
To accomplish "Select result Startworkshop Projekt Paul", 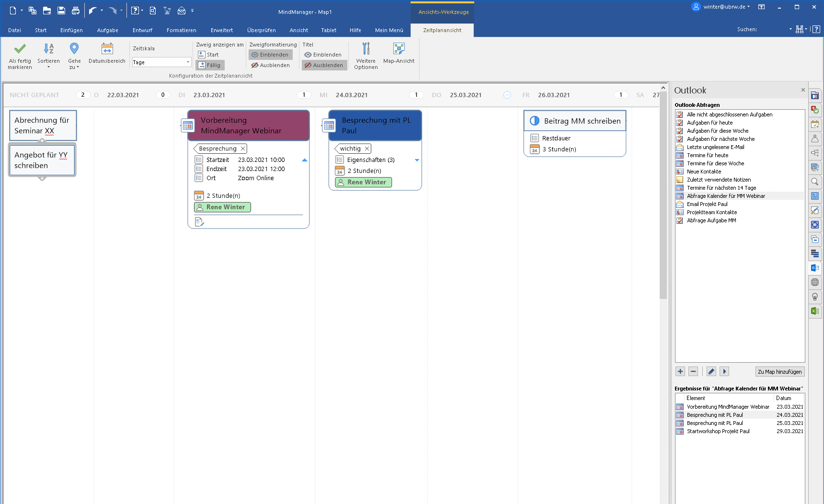I will tap(718, 431).
